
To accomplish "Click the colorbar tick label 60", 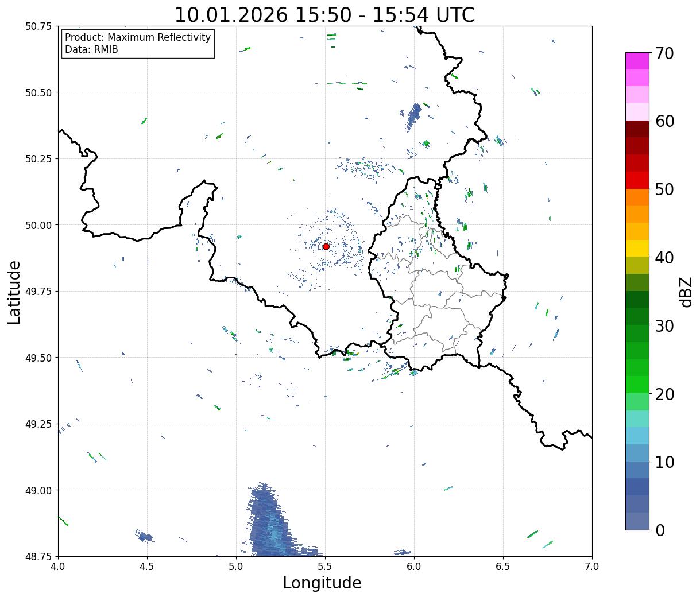I will coord(664,121).
